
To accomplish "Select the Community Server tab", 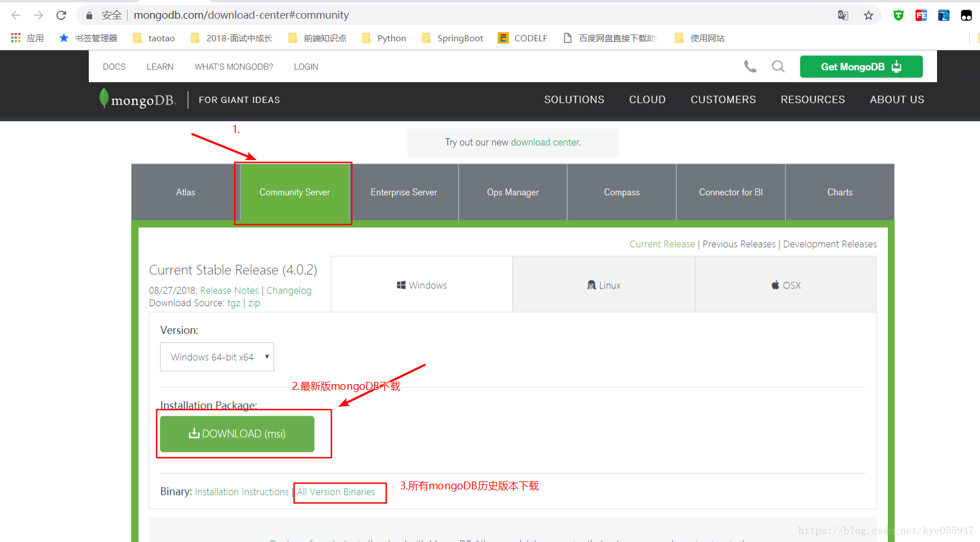I will 295,192.
